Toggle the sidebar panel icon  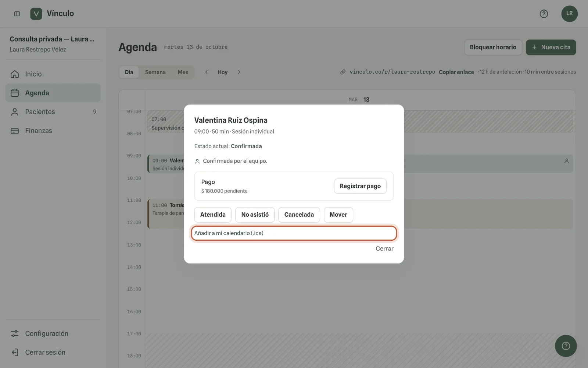coord(17,14)
